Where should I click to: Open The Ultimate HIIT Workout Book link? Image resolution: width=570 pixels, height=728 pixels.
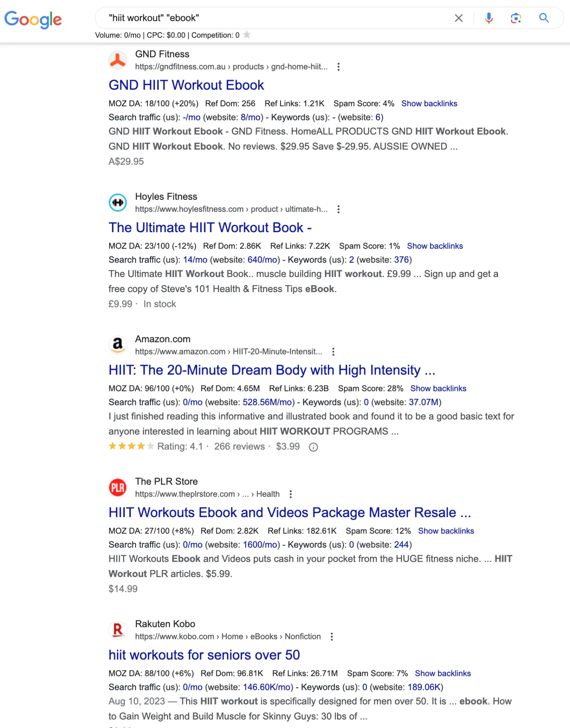[210, 228]
